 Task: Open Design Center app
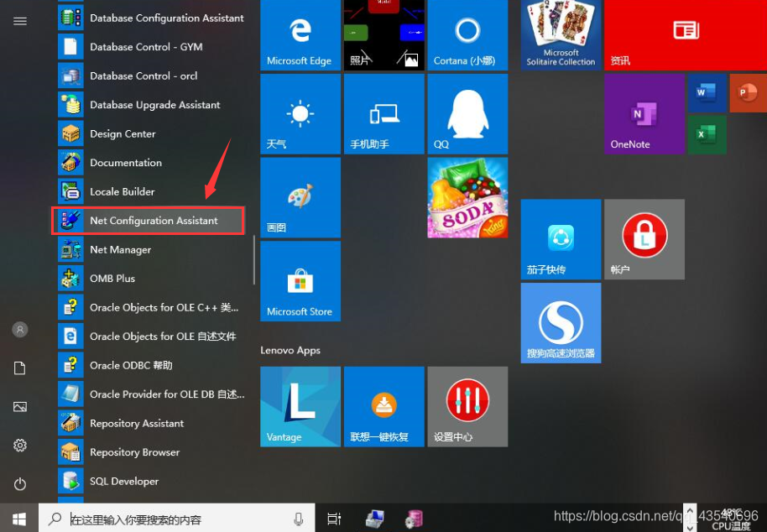coord(152,133)
